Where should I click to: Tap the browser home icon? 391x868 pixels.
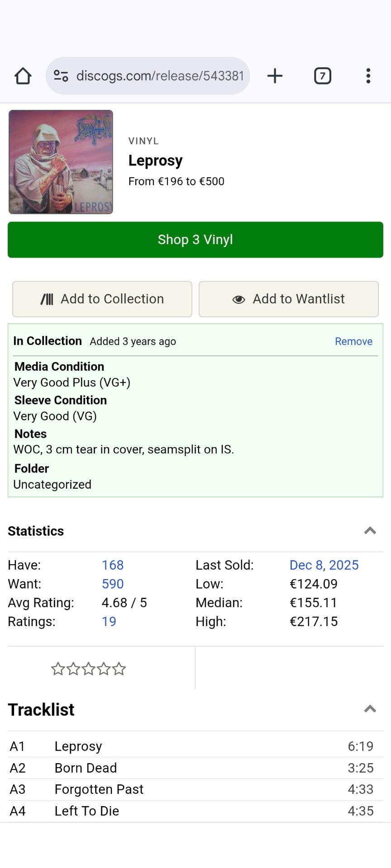pos(23,76)
